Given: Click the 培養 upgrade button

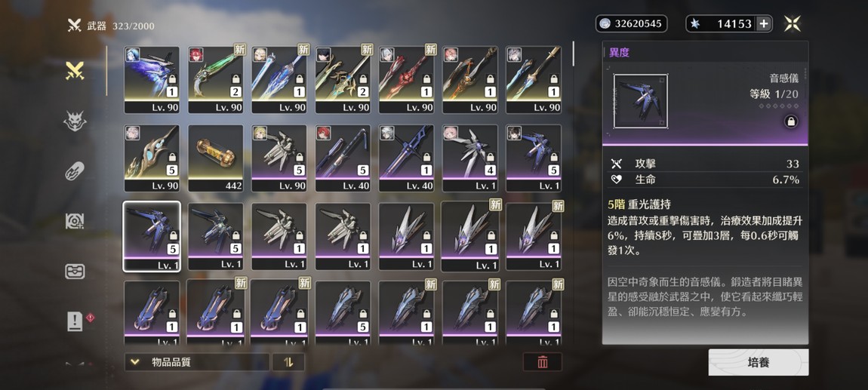Looking at the screenshot, I should 758,363.
